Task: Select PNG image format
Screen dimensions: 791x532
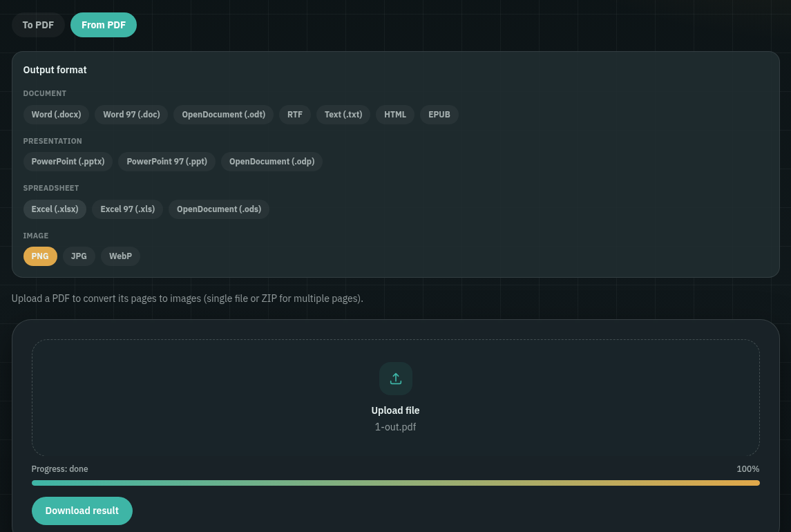Action: (40, 256)
